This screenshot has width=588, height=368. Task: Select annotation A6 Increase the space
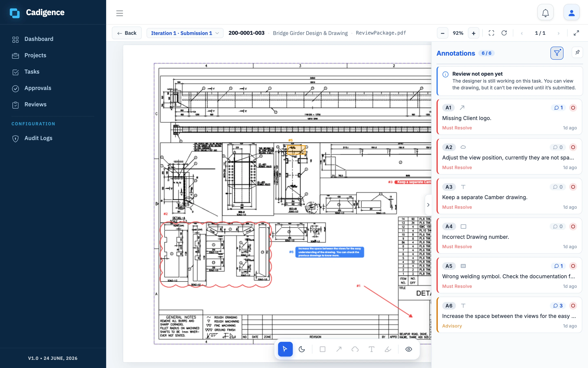tap(509, 315)
